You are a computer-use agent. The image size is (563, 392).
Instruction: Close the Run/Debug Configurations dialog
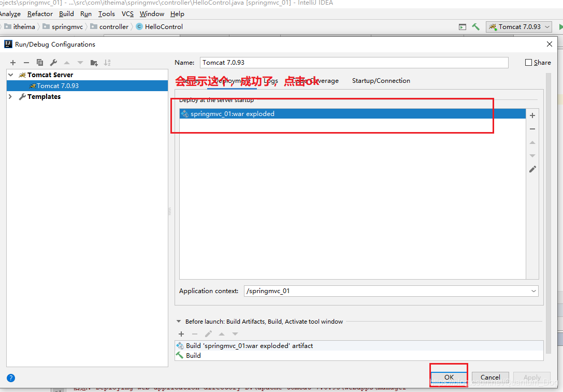point(550,44)
